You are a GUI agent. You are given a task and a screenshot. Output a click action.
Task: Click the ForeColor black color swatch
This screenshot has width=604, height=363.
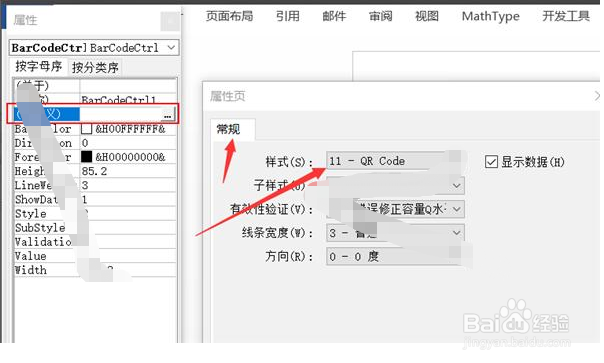pyautogui.click(x=87, y=157)
